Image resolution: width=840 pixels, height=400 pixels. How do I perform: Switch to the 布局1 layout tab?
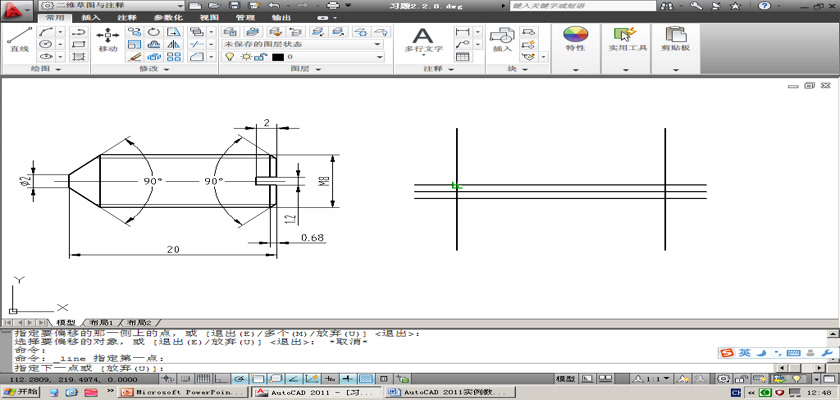[x=102, y=323]
